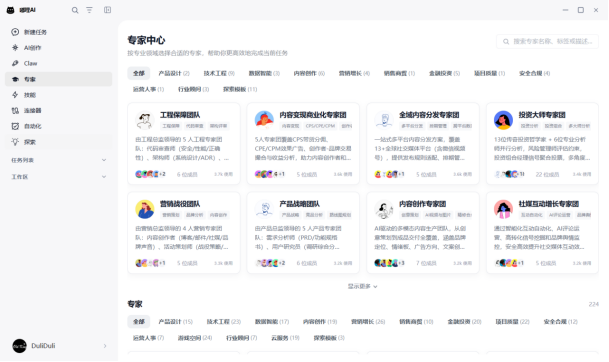609x362 pixels.
Task: Click magnifier icon in expert search box
Action: [x=506, y=42]
